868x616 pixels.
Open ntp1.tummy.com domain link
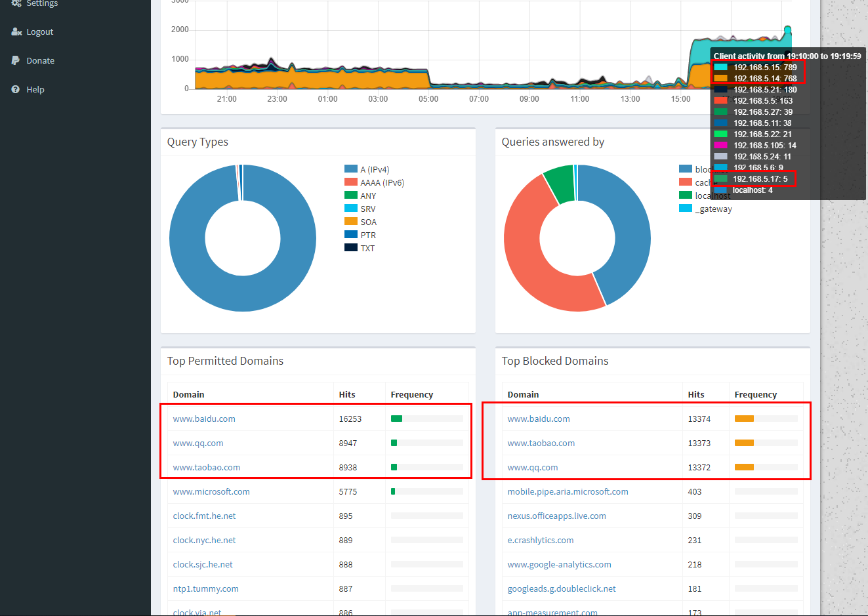coord(206,588)
